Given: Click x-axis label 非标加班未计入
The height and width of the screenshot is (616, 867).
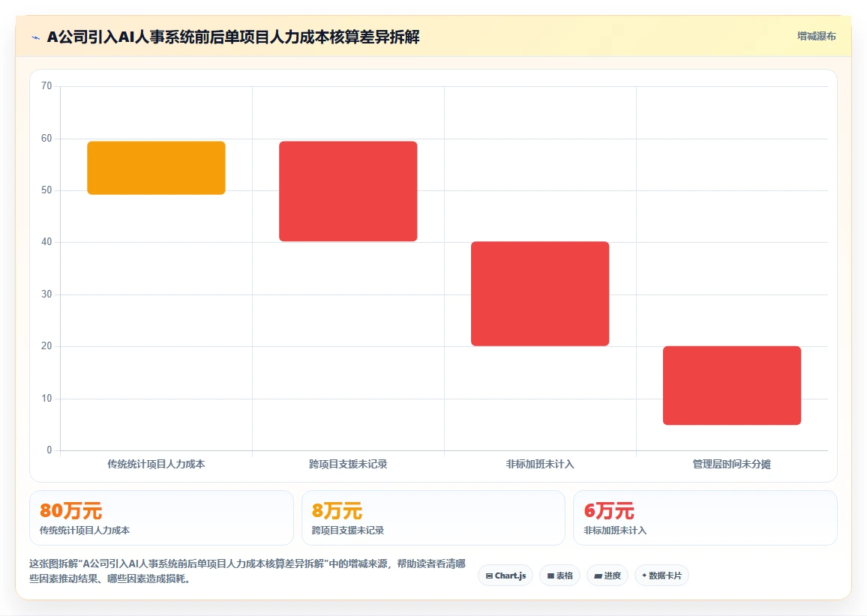Looking at the screenshot, I should (x=540, y=464).
